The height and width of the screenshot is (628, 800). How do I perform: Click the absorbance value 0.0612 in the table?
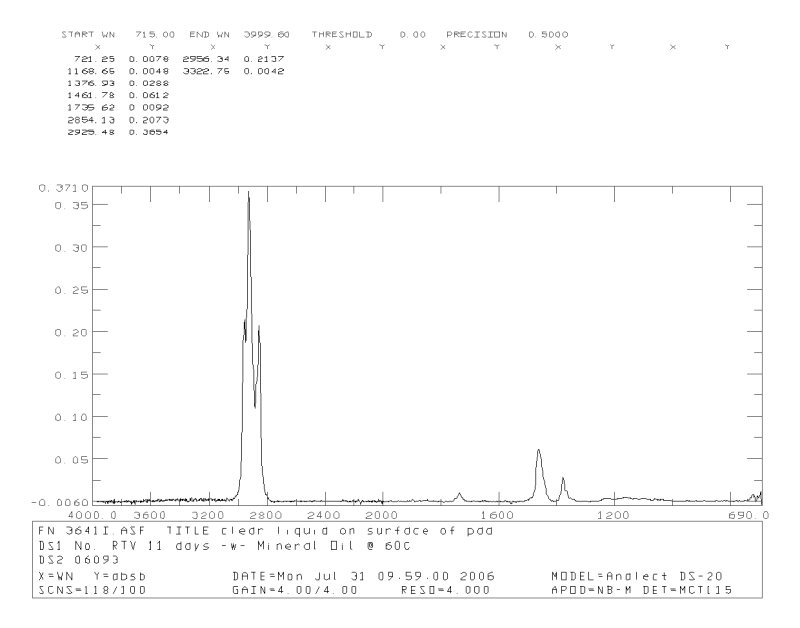click(148, 95)
